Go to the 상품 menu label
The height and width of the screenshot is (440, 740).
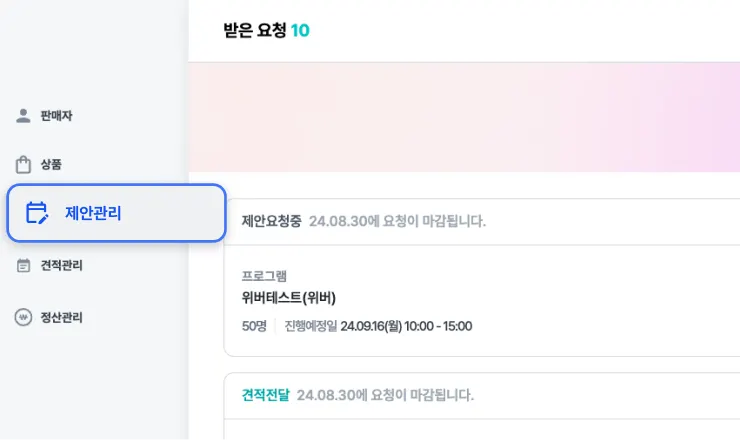pyautogui.click(x=52, y=164)
